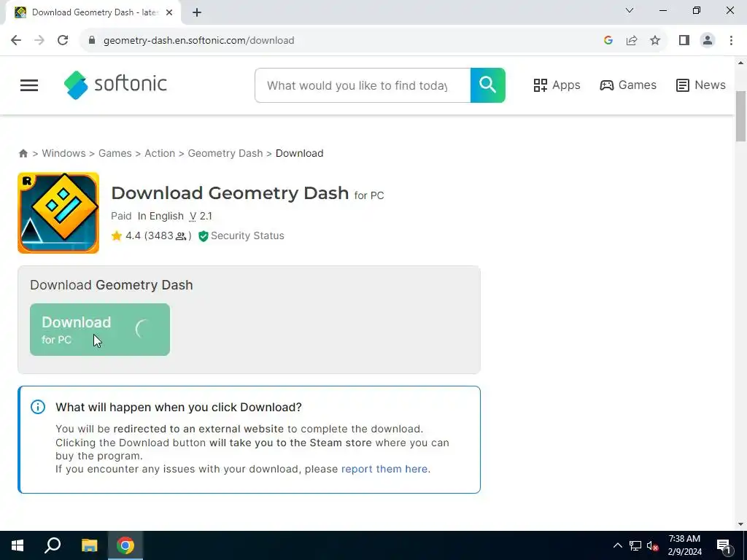This screenshot has height=560, width=747.
Task: Click the yellow rating star
Action: [117, 236]
